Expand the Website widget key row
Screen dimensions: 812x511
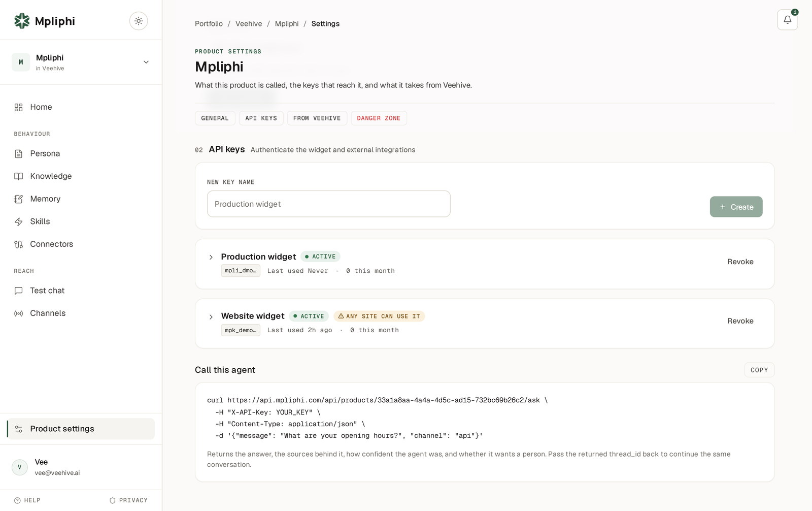tap(211, 317)
